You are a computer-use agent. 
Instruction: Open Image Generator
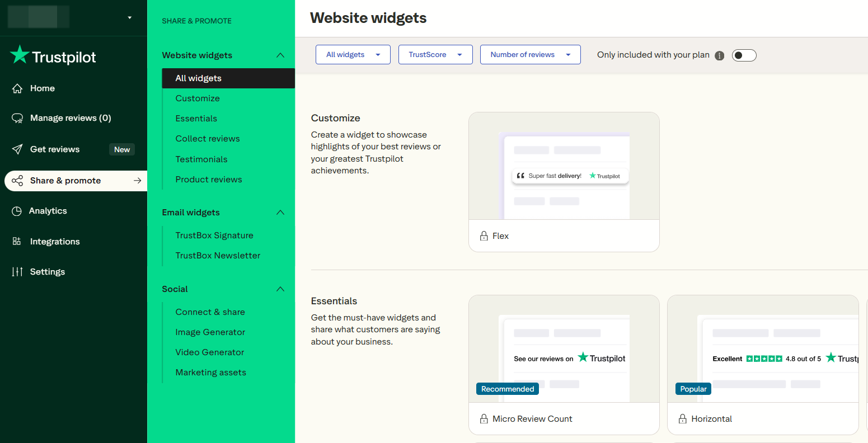(x=210, y=332)
